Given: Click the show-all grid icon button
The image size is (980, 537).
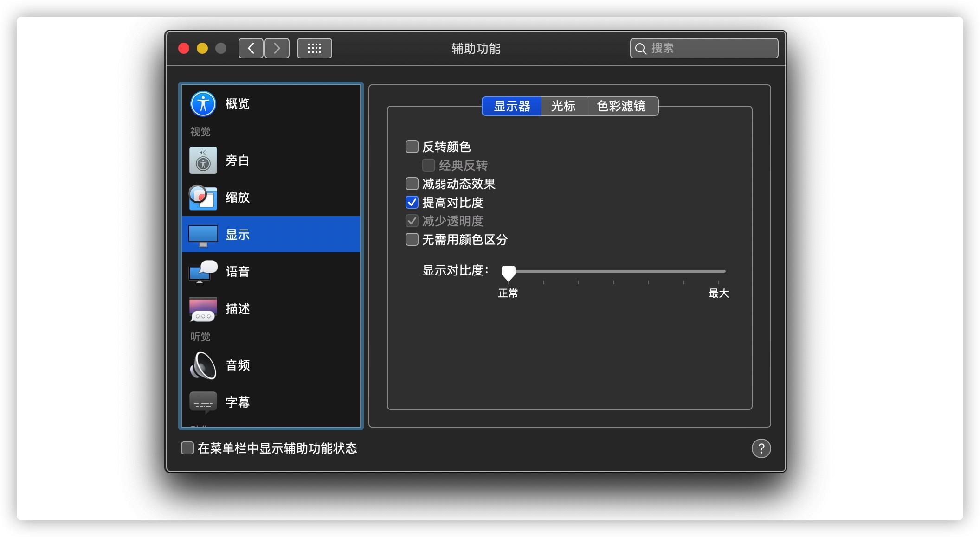Looking at the screenshot, I should [x=314, y=48].
